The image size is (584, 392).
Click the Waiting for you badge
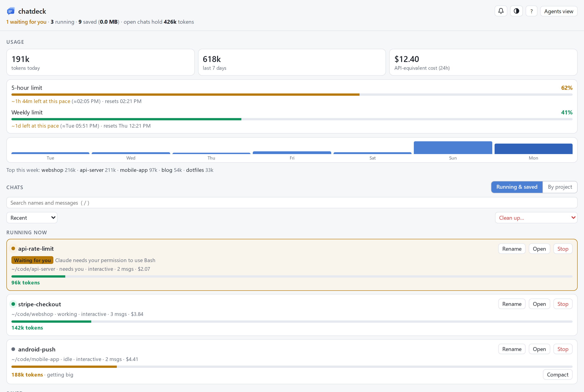[x=32, y=260]
